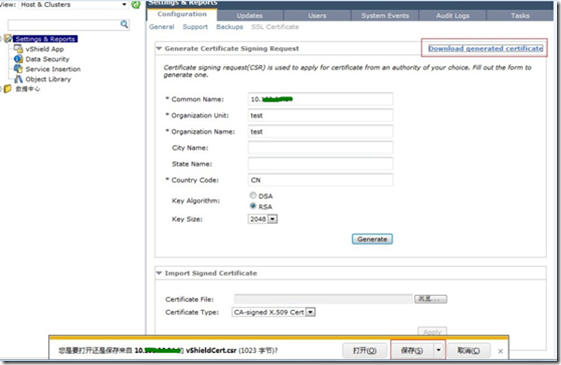The image size is (561, 365).
Task: Click the Service Insertion icon
Action: click(19, 69)
